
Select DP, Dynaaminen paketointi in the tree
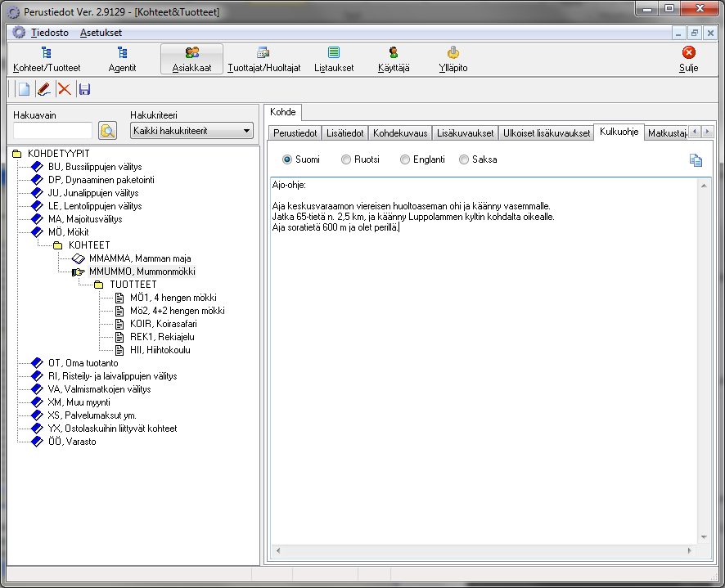(x=101, y=180)
